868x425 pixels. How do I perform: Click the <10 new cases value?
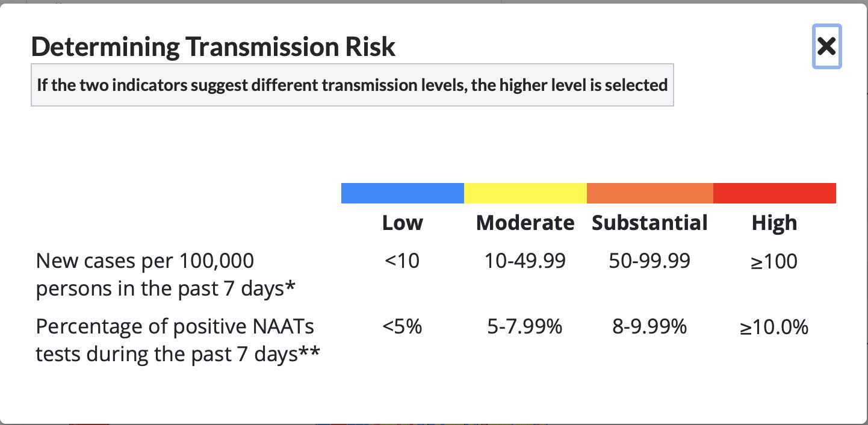401,261
